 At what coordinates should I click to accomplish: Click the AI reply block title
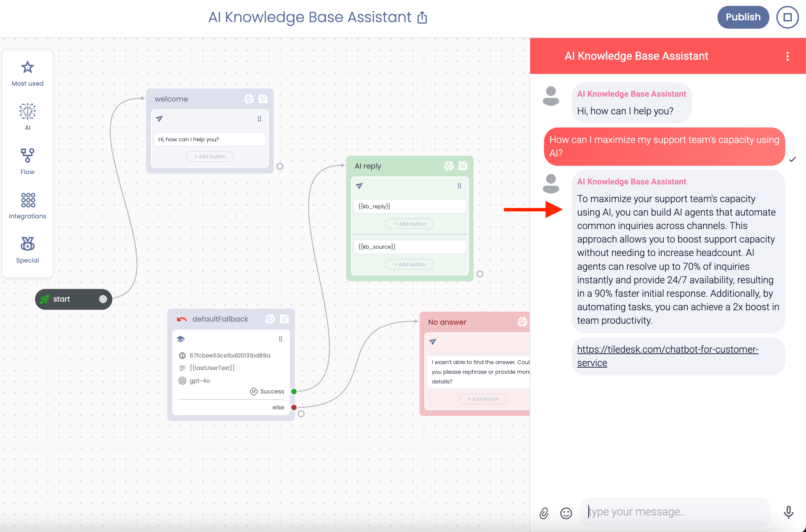point(368,166)
